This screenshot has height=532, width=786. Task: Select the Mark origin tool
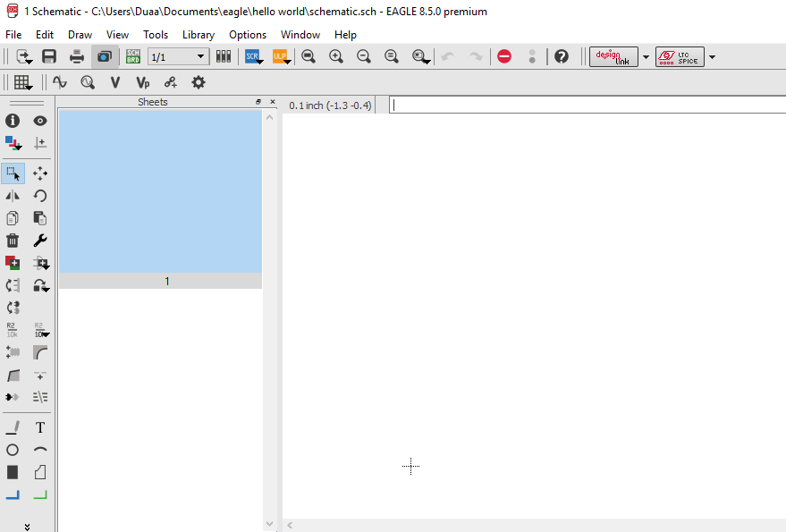pos(40,143)
